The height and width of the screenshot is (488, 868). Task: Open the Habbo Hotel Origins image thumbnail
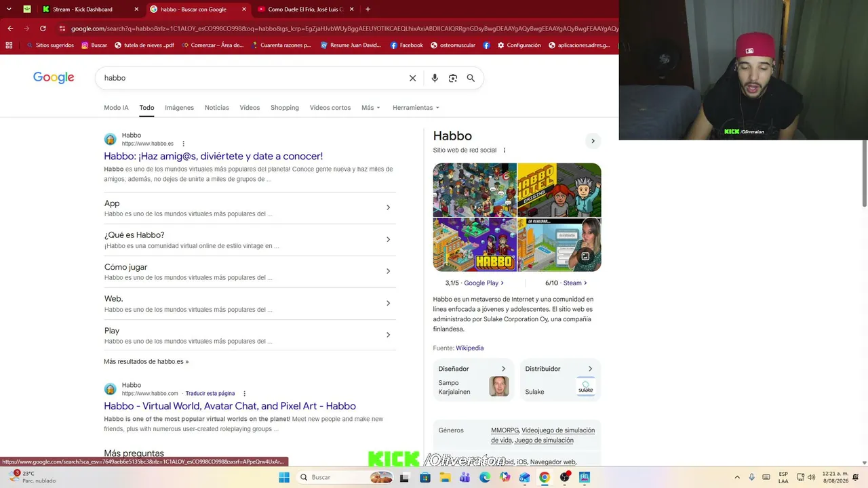pos(559,190)
